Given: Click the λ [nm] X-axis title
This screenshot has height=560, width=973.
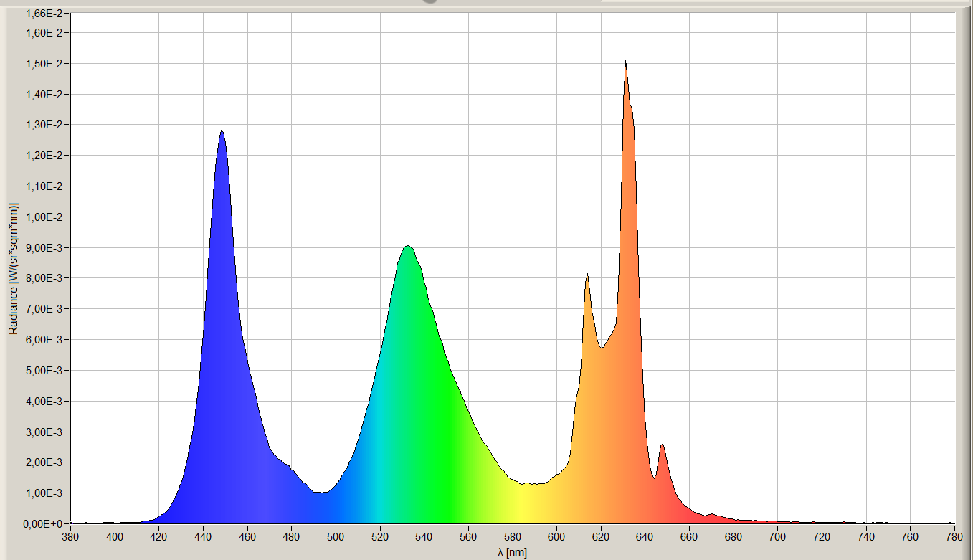Looking at the screenshot, I should tap(512, 551).
